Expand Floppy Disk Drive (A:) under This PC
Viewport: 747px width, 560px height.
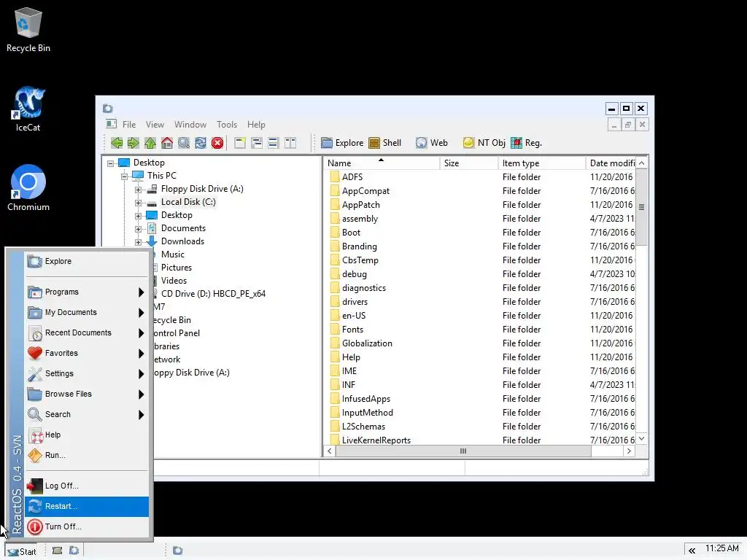click(x=138, y=190)
